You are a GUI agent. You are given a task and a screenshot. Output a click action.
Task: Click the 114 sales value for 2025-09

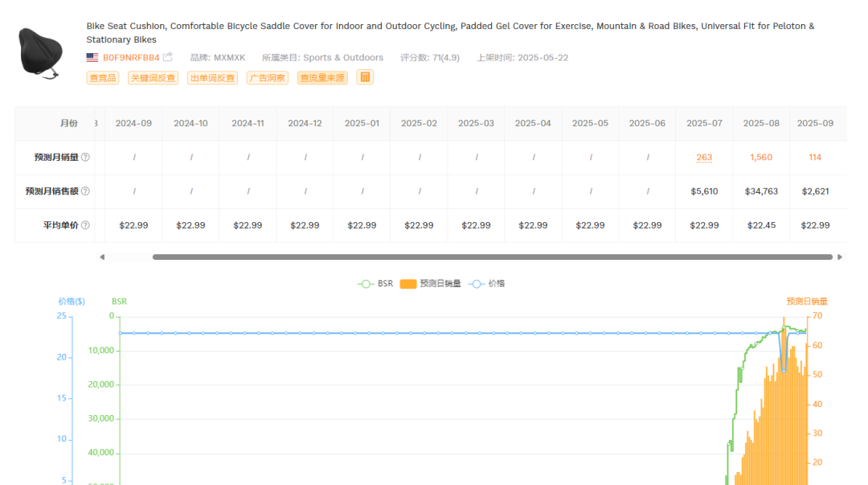click(x=815, y=158)
